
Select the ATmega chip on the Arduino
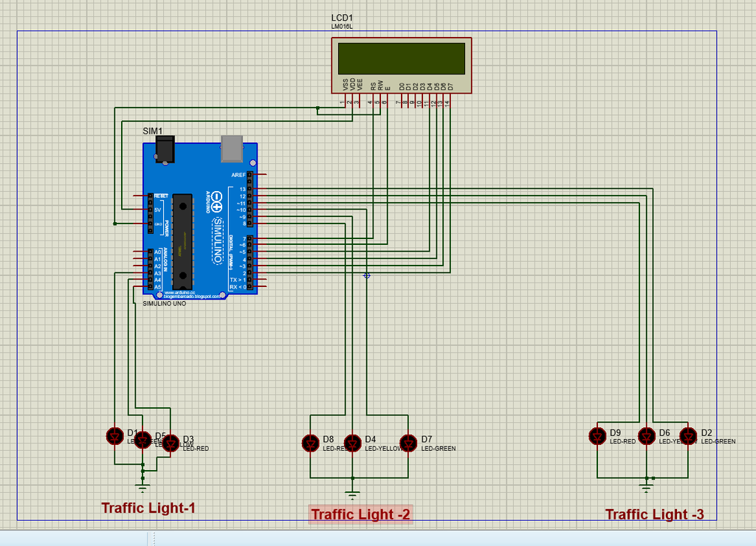pyautogui.click(x=183, y=241)
